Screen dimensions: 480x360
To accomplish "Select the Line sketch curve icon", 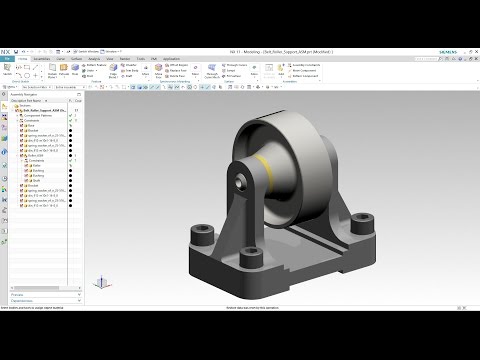I will pos(35,68).
